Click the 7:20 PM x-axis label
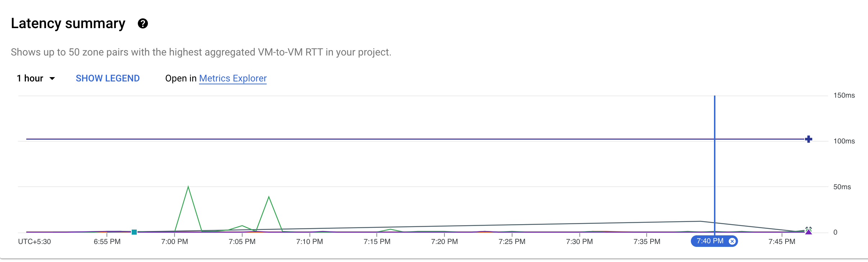Image resolution: width=868 pixels, height=262 pixels. (444, 241)
